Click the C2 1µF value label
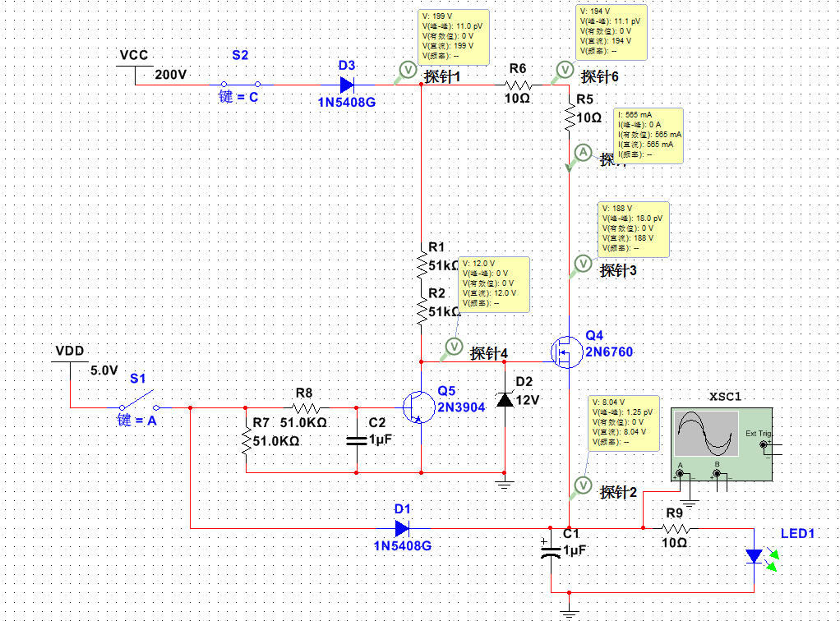 [x=381, y=439]
